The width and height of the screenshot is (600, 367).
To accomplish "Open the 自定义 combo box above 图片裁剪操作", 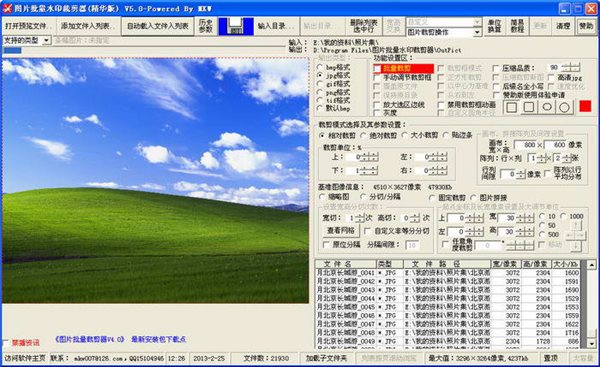I will tap(444, 22).
